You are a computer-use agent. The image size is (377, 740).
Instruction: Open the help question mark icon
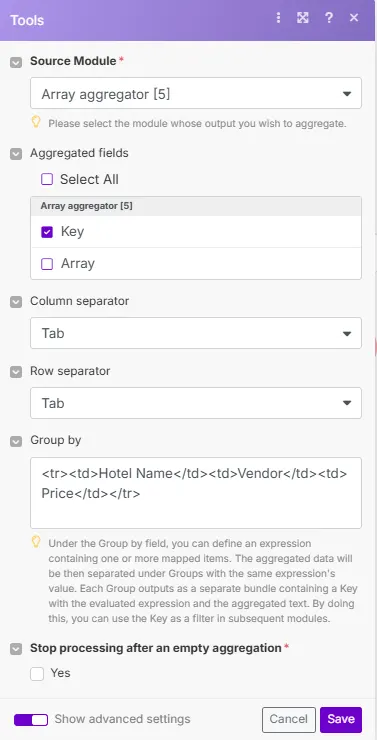pyautogui.click(x=329, y=18)
